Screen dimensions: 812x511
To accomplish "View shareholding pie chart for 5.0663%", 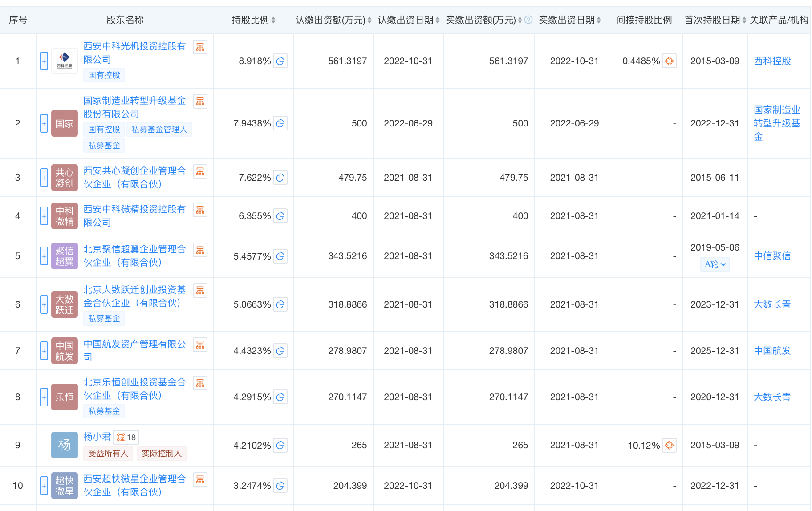I will pos(280,304).
